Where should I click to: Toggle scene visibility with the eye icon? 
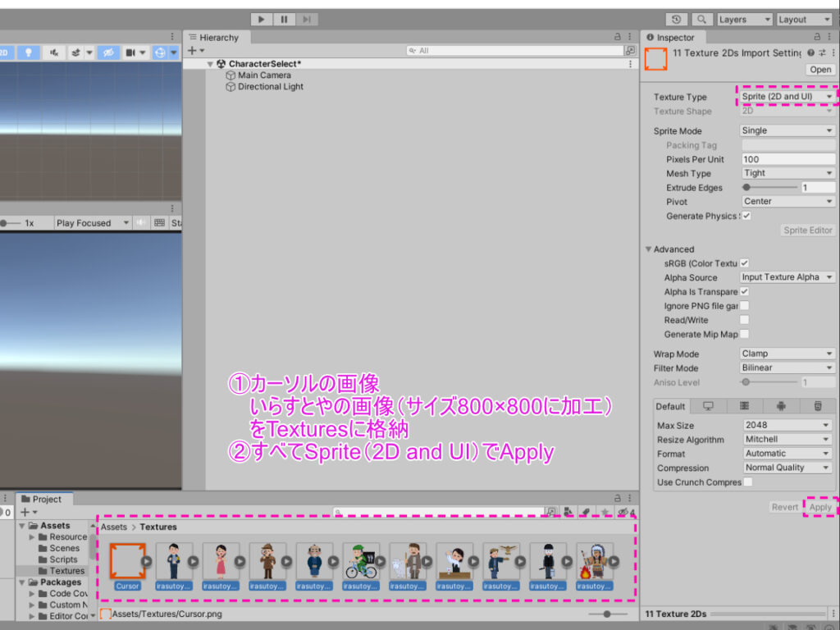pyautogui.click(x=107, y=52)
